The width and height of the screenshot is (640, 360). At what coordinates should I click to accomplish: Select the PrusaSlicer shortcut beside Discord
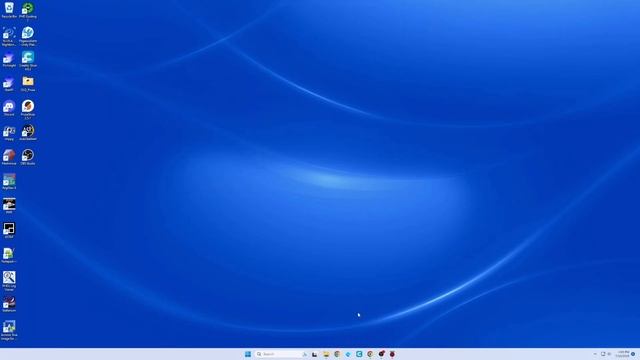[x=28, y=109]
